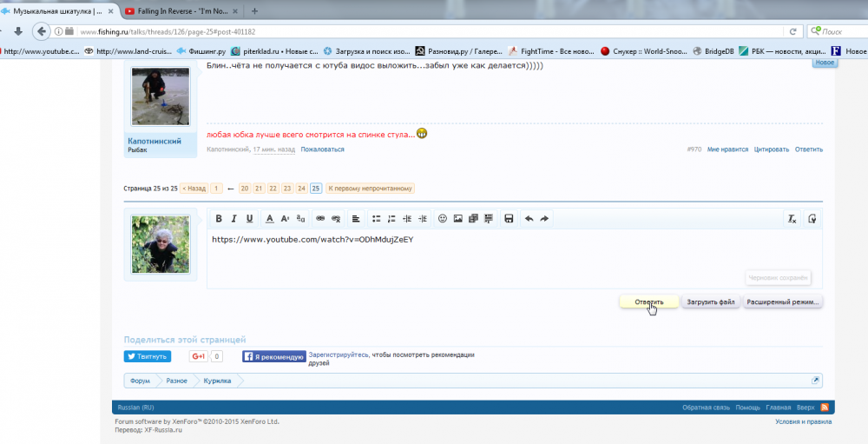Viewport: 868px width, 444px height.
Task: Toggle underline formatting in the editor
Action: pyautogui.click(x=250, y=218)
